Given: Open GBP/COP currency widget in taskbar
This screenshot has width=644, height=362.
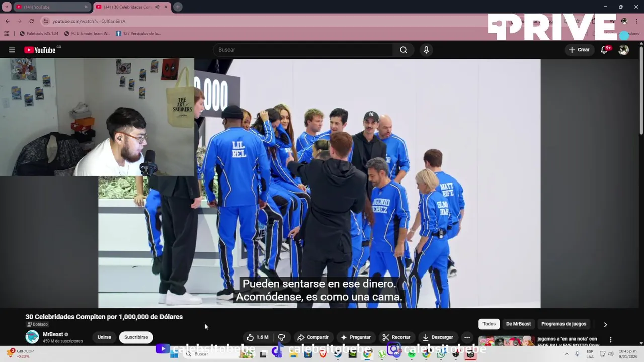Looking at the screenshot, I should point(20,354).
